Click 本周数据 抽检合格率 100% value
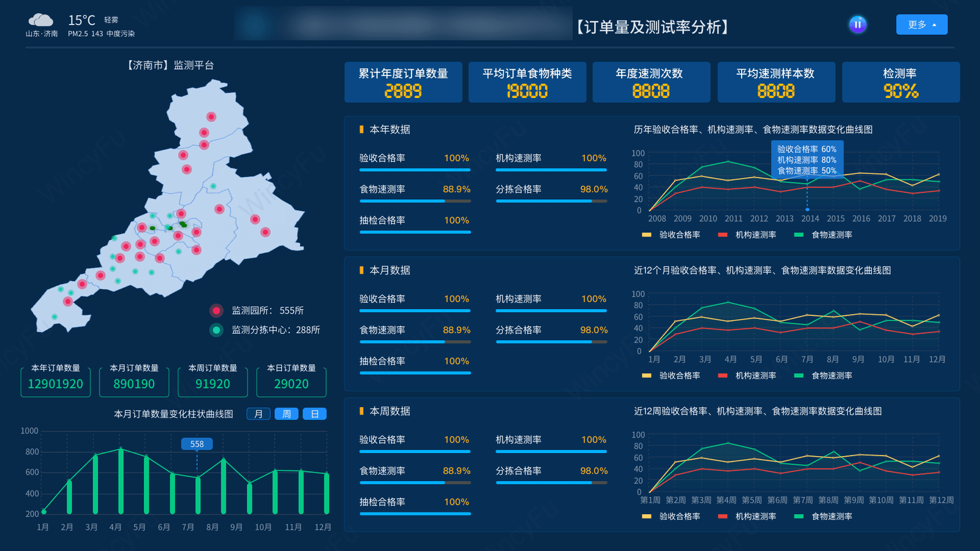Screen dimensions: 980x551 pos(456,501)
